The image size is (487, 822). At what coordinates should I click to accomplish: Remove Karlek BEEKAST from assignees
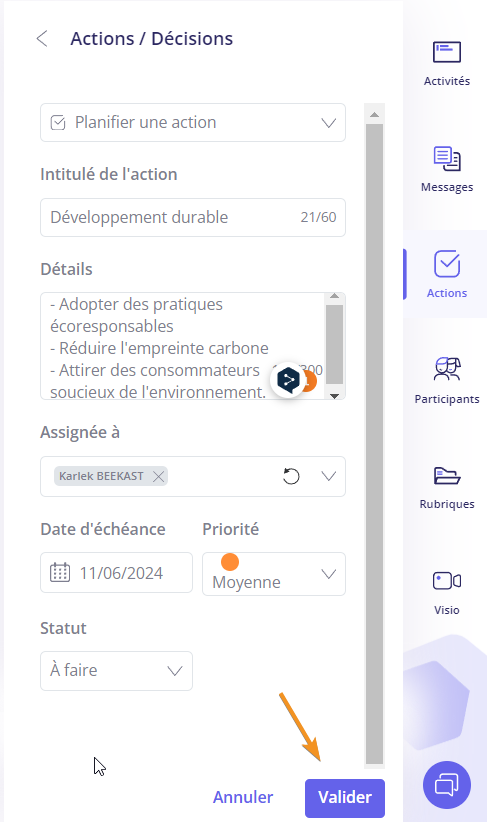pos(158,477)
